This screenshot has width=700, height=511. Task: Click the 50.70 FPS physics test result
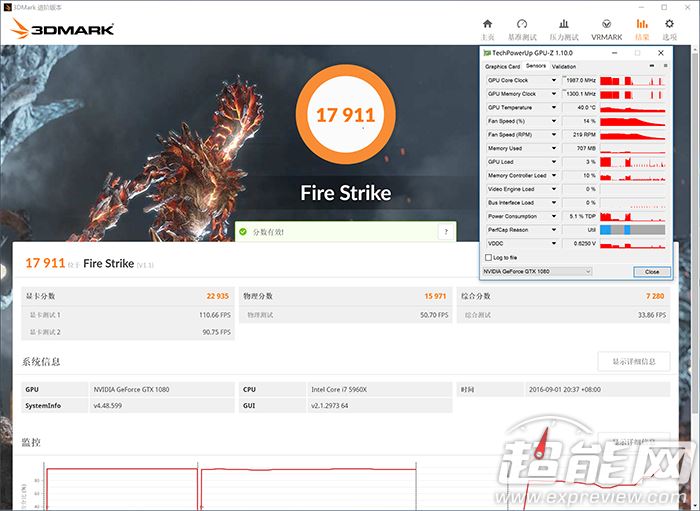434,315
